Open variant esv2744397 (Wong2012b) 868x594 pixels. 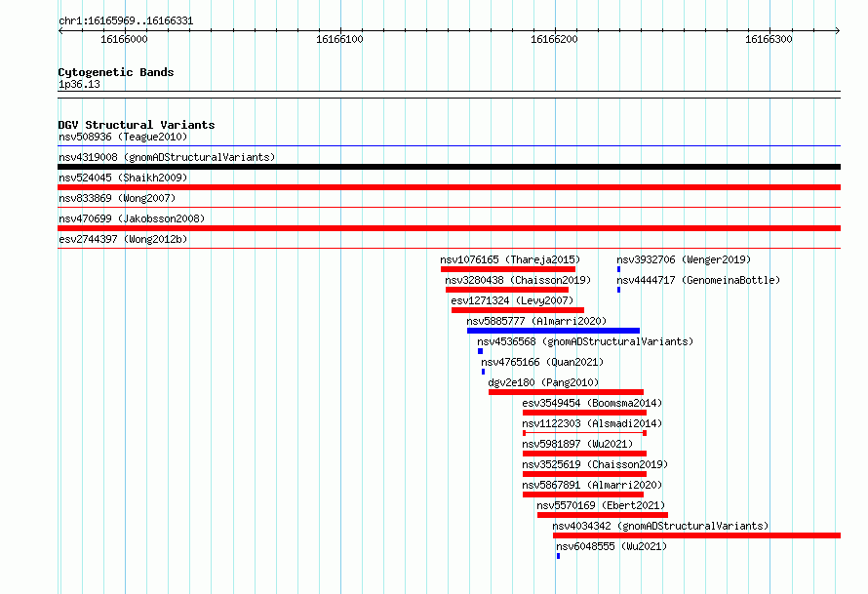123,239
